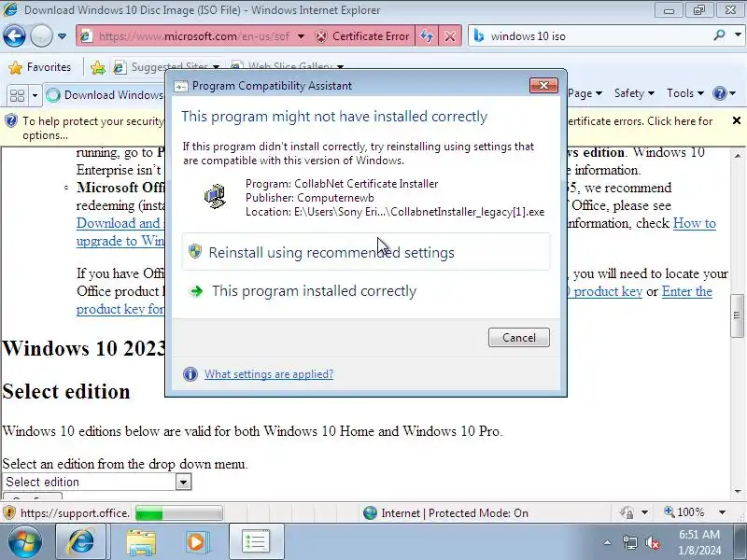Click the page scrollbar thumb
Viewport: 747px width, 560px height.
tap(737, 315)
